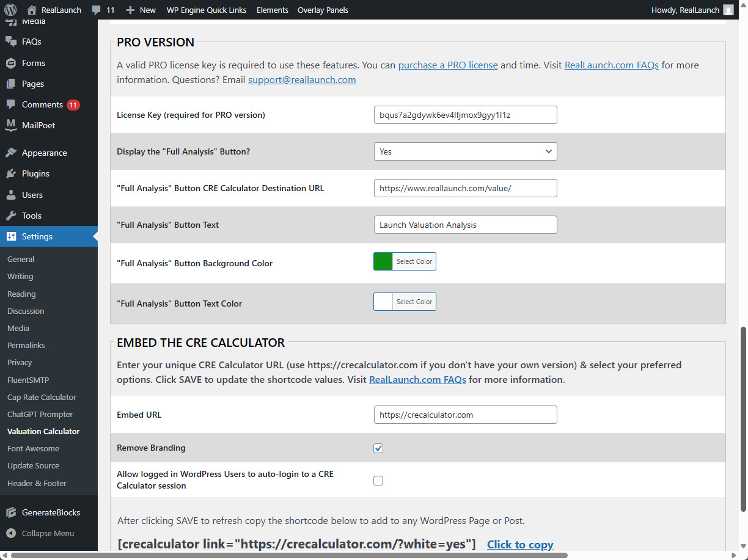Click the License Key input field
748x560 pixels.
[465, 115]
